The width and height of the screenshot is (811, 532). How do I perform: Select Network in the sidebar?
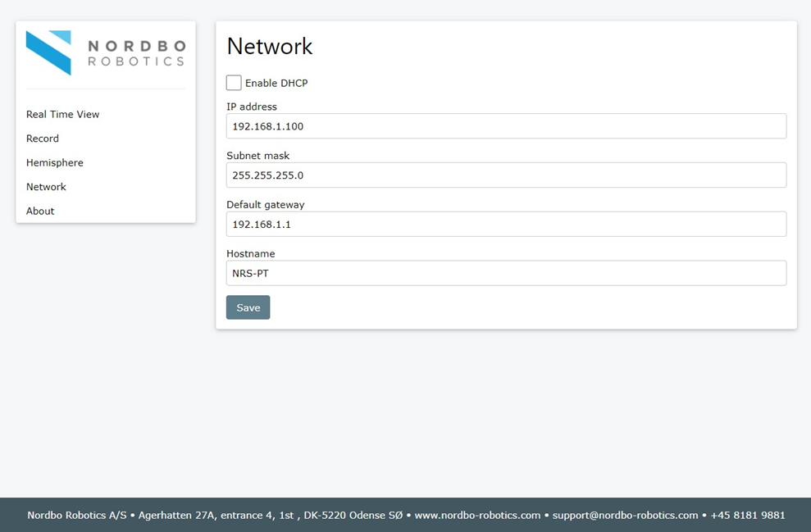[x=46, y=187]
